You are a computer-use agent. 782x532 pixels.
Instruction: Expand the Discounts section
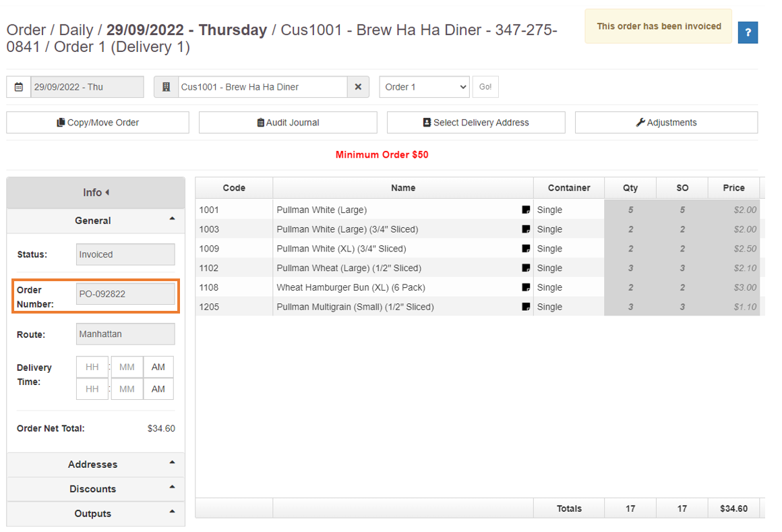(x=96, y=489)
